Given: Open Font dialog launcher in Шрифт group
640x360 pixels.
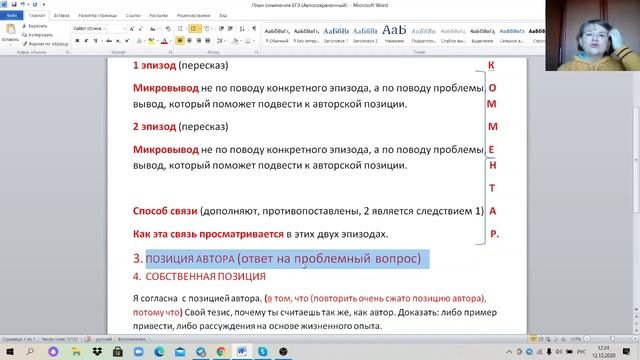Looking at the screenshot, I should tap(171, 52).
